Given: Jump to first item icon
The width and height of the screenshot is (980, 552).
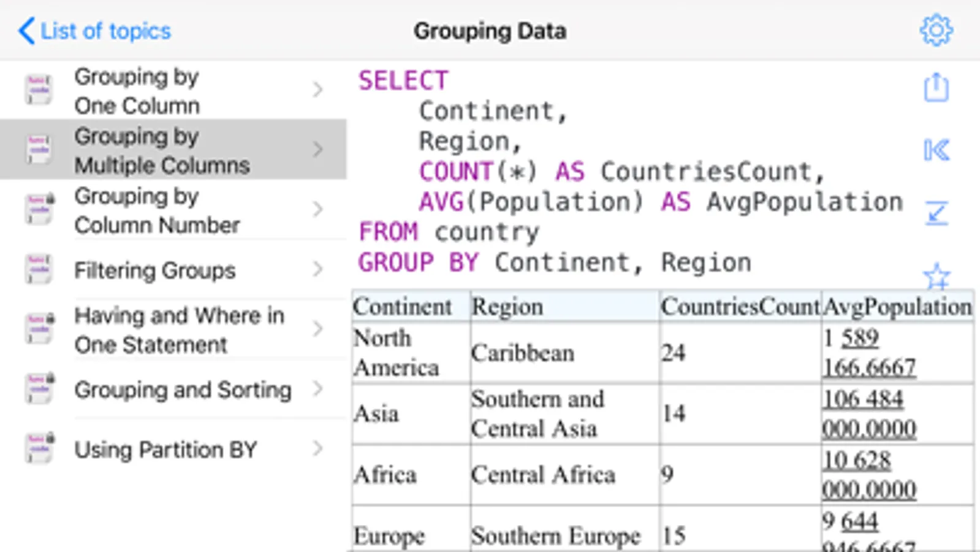Looking at the screenshot, I should tap(936, 150).
